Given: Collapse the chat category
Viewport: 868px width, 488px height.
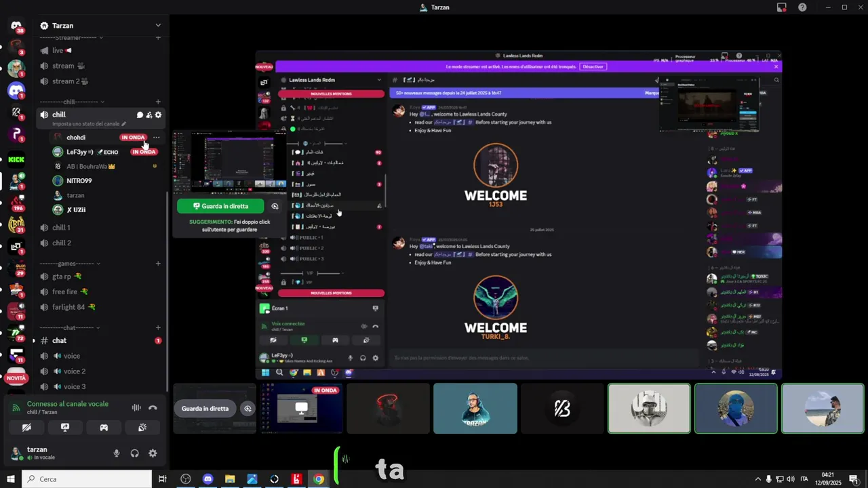Looking at the screenshot, I should point(70,327).
